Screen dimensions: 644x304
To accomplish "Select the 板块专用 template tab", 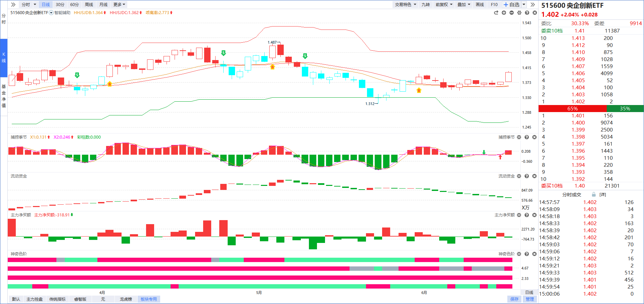I will pos(149,299).
